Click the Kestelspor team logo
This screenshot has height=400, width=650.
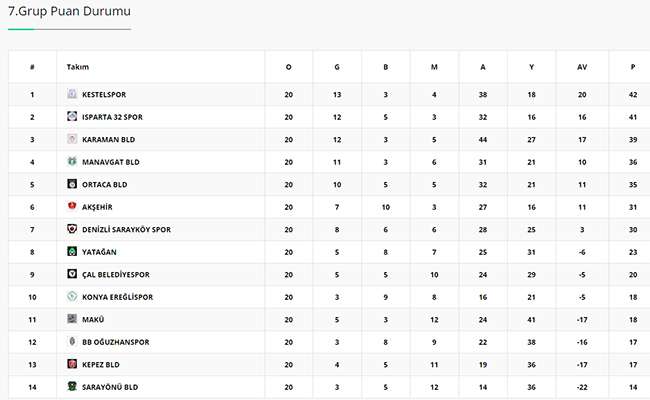72,94
